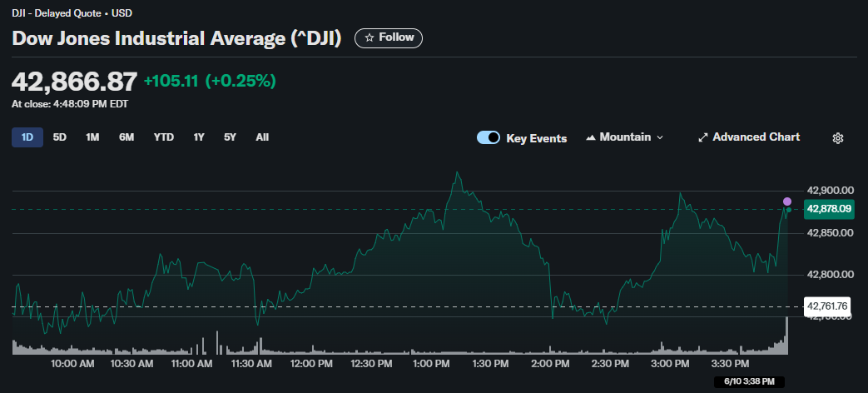Click the 42,800.00 axis label

(831, 275)
